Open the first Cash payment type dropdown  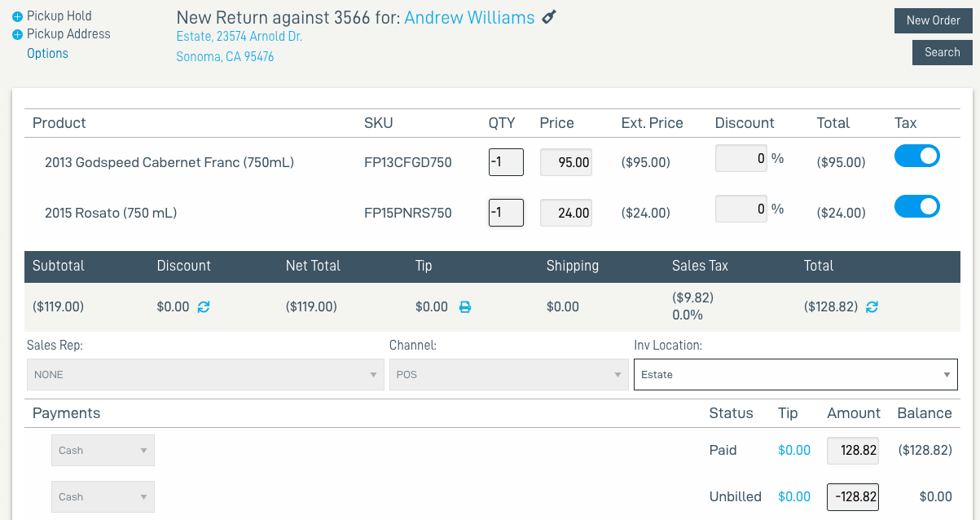point(103,450)
